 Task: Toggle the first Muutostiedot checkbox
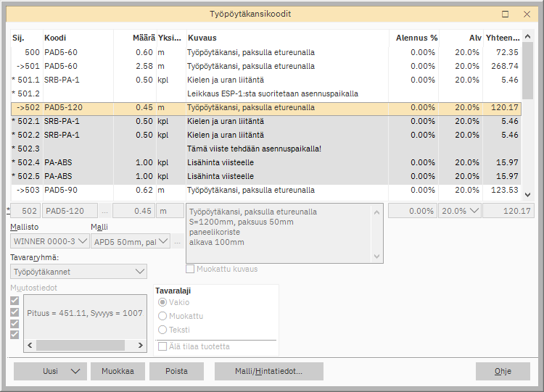click(15, 300)
